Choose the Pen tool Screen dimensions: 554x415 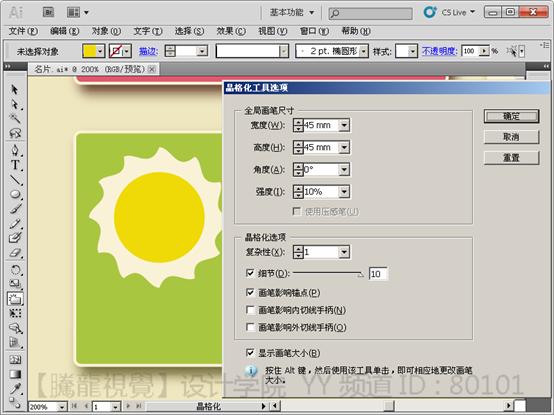(15, 150)
